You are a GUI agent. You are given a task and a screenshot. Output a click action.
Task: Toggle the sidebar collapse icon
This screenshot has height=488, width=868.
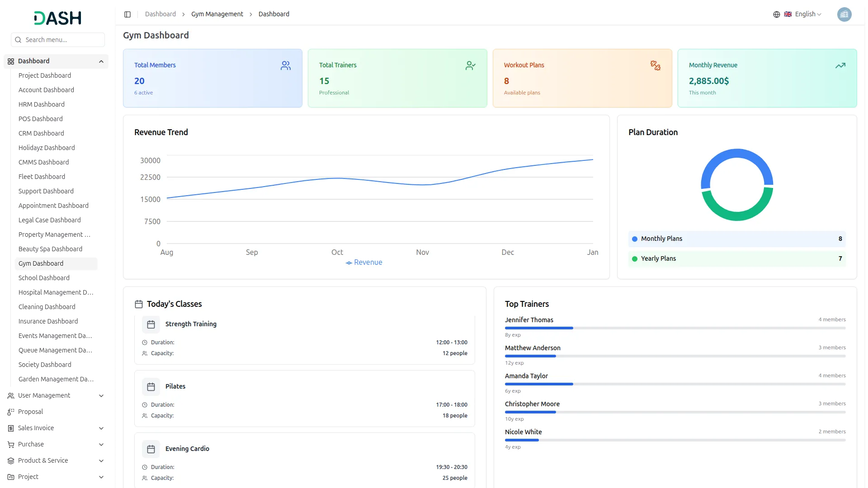tap(127, 14)
